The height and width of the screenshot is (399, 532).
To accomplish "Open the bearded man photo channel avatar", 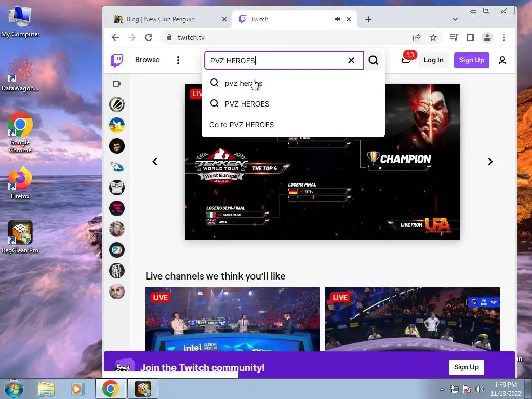I will (x=117, y=229).
